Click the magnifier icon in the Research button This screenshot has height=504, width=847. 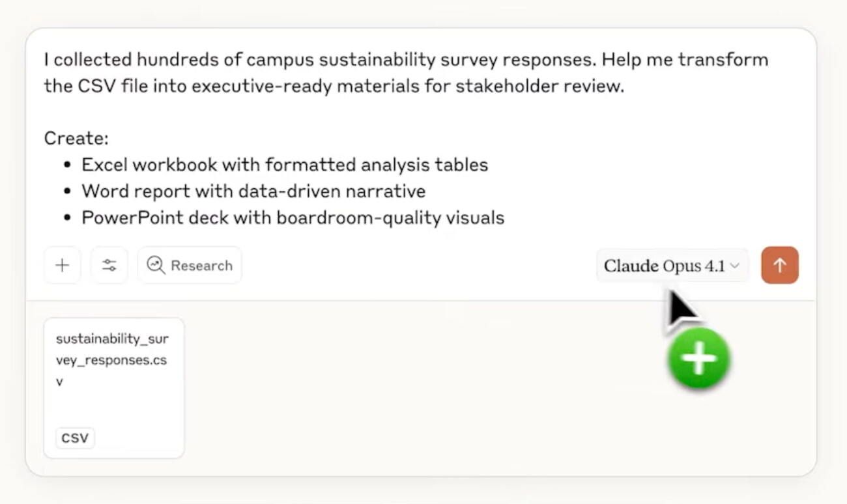[x=156, y=266]
